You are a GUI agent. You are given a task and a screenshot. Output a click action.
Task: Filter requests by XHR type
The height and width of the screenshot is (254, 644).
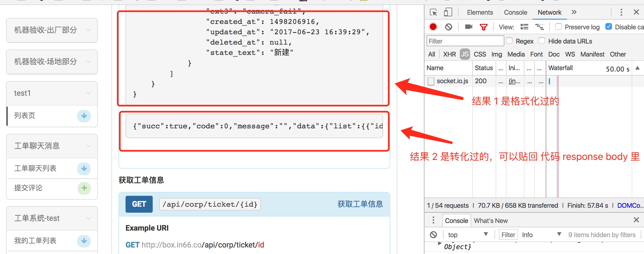(x=449, y=54)
